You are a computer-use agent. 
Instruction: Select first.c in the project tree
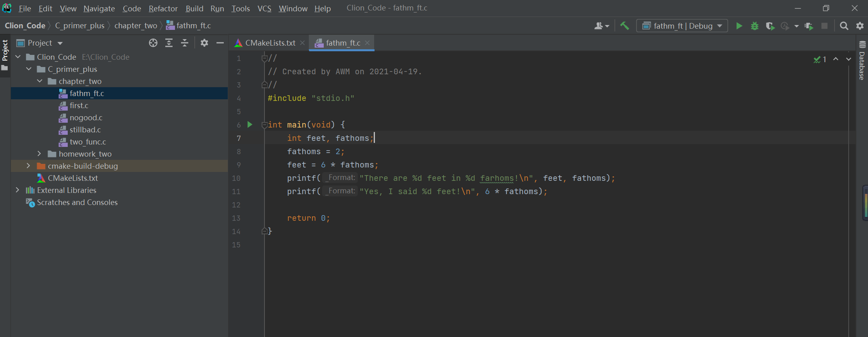point(79,105)
